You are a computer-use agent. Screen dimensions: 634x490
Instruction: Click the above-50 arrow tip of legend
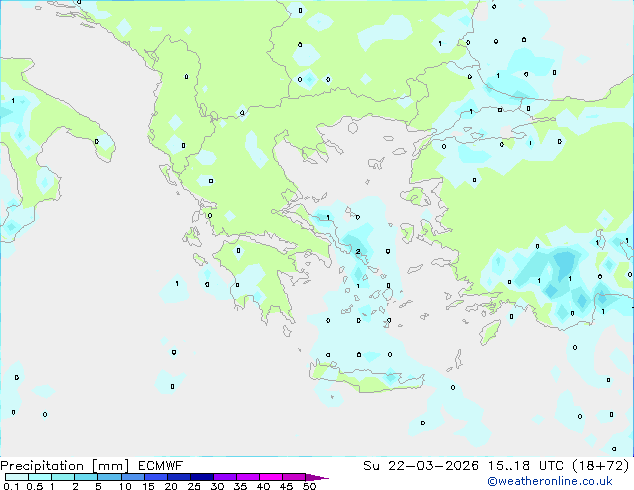tap(317, 477)
